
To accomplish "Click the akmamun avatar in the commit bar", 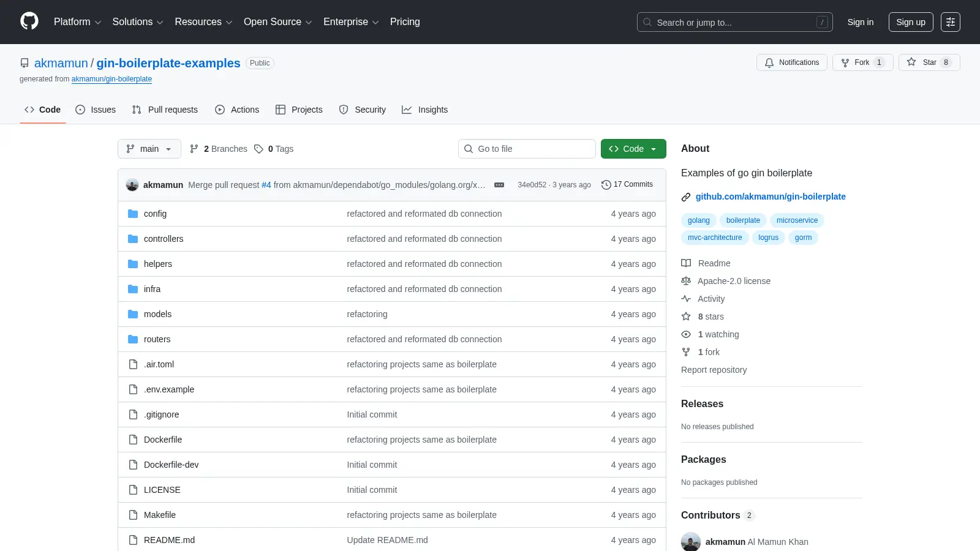I will coord(132,185).
